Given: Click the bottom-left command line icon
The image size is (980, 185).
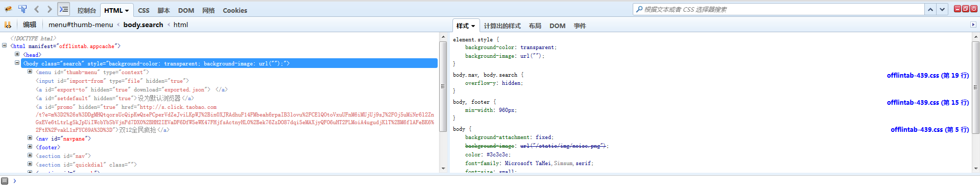Looking at the screenshot, I should coord(5,180).
